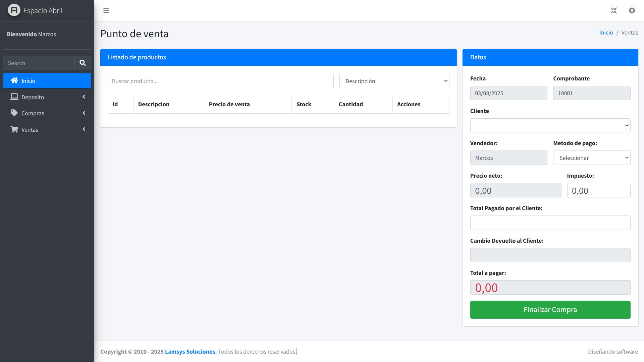This screenshot has height=362, width=644.
Task: Toggle the sidebar hamburger menu
Action: tap(106, 10)
